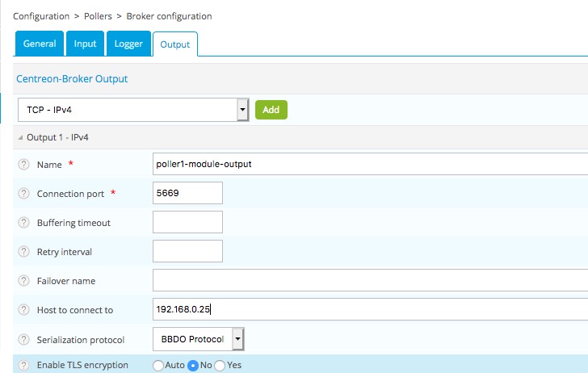
Task: Select Auto for TLS encryption
Action: tap(157, 366)
